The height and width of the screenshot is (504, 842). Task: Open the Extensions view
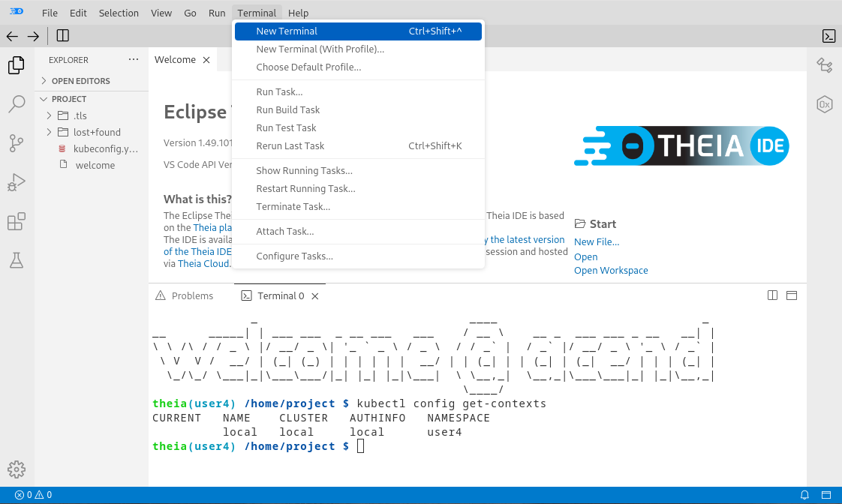point(17,220)
